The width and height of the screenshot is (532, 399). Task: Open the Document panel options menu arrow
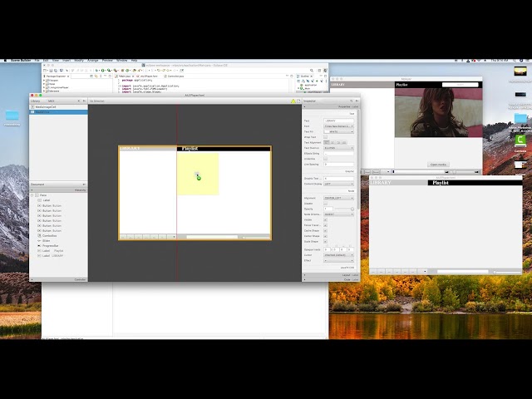pyautogui.click(x=84, y=185)
